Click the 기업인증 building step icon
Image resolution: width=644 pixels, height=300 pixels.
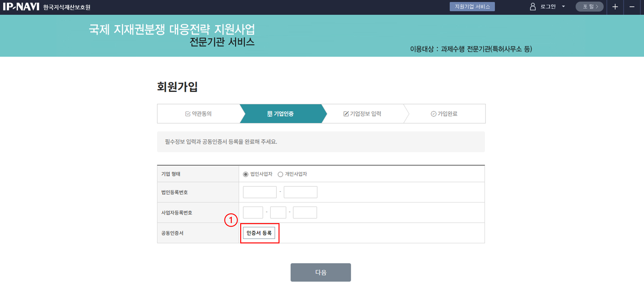coord(270,114)
